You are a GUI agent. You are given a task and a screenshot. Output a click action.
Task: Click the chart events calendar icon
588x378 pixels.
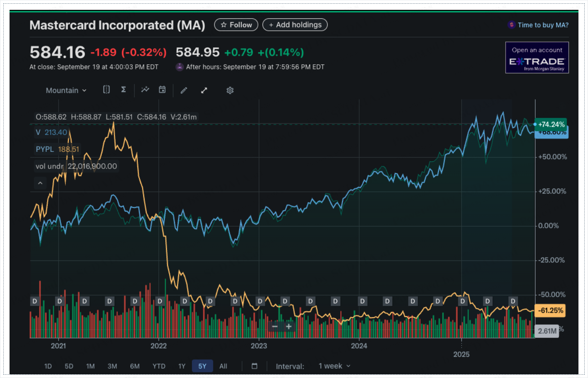[162, 90]
